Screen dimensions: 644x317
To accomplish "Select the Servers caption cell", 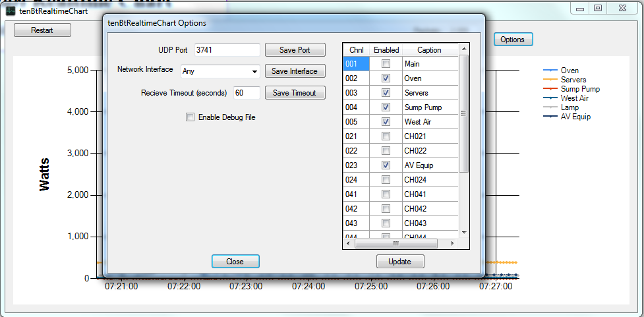I will coord(428,93).
